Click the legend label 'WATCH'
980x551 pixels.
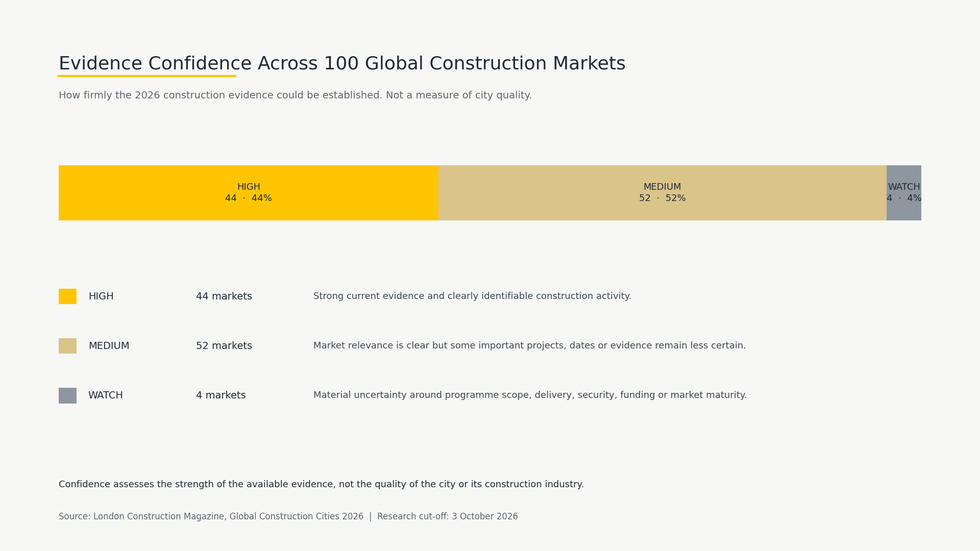[106, 395]
